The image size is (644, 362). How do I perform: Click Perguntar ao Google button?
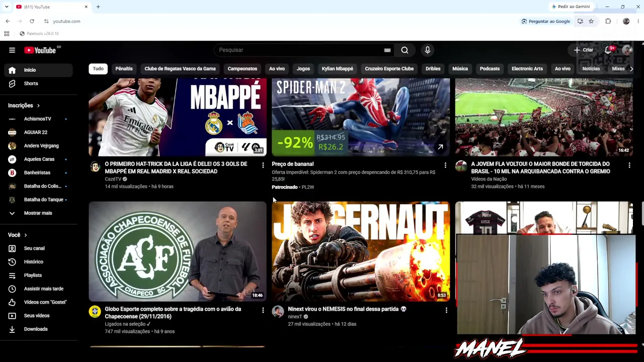(x=546, y=21)
